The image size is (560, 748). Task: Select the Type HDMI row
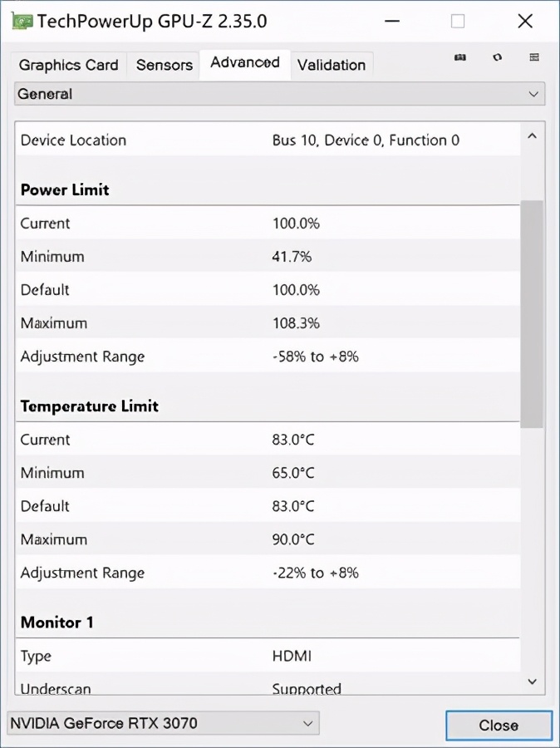click(x=268, y=656)
